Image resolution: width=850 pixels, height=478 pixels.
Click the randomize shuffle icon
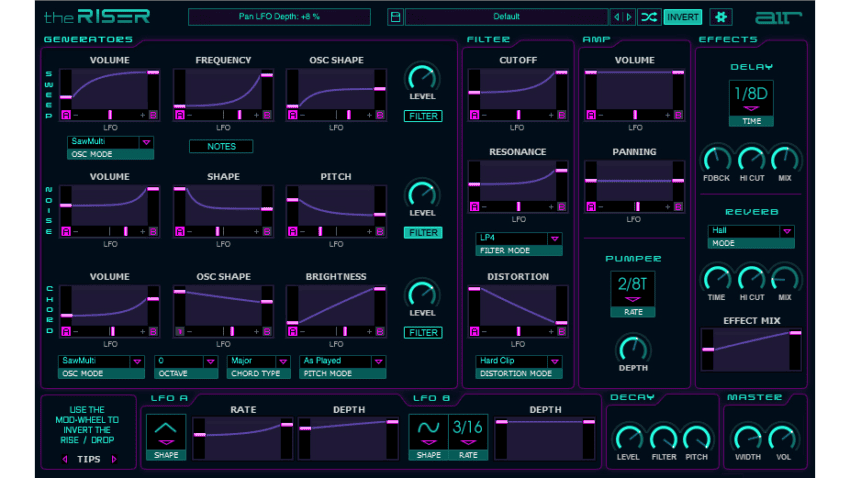click(649, 17)
